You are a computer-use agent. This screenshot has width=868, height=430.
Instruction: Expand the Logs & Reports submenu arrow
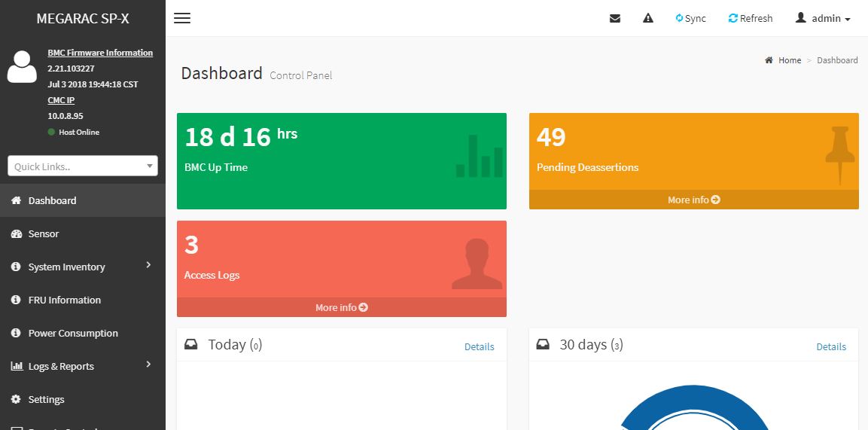(x=148, y=364)
